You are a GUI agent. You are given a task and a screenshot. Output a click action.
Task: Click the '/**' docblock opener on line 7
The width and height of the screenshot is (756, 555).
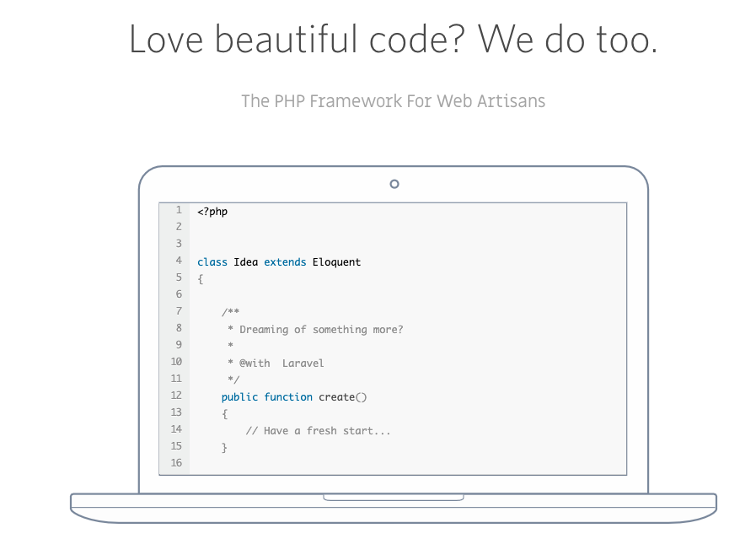click(x=230, y=312)
